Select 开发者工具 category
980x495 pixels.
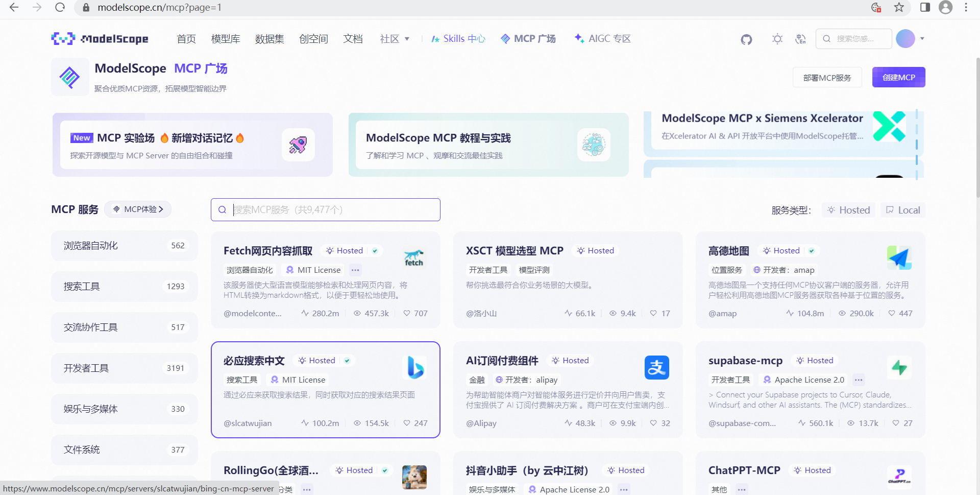(x=125, y=368)
